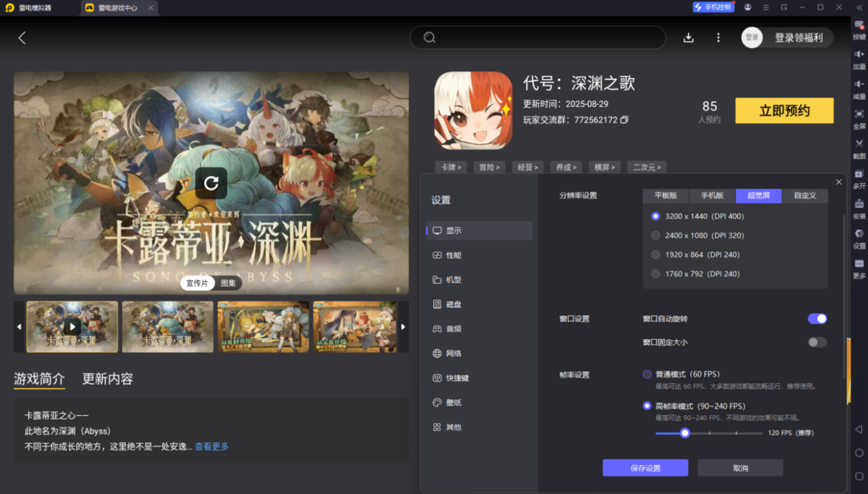Viewport: 868px width, 494px height.
Task: Click settings dialog vertical scrollbar
Action: 844,296
